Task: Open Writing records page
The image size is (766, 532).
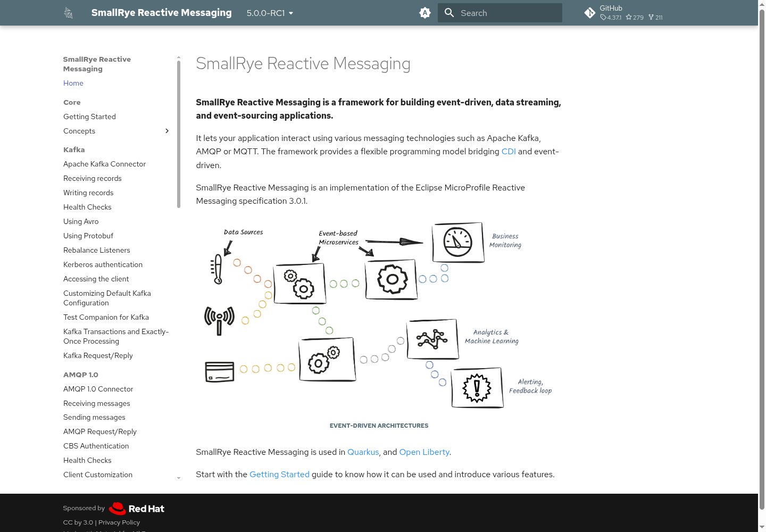Action: [x=88, y=193]
